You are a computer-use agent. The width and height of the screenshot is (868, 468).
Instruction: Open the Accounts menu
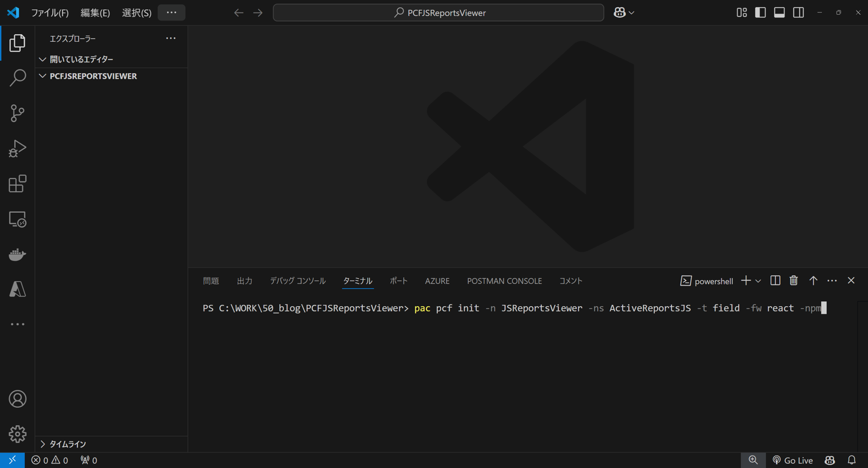coord(17,399)
